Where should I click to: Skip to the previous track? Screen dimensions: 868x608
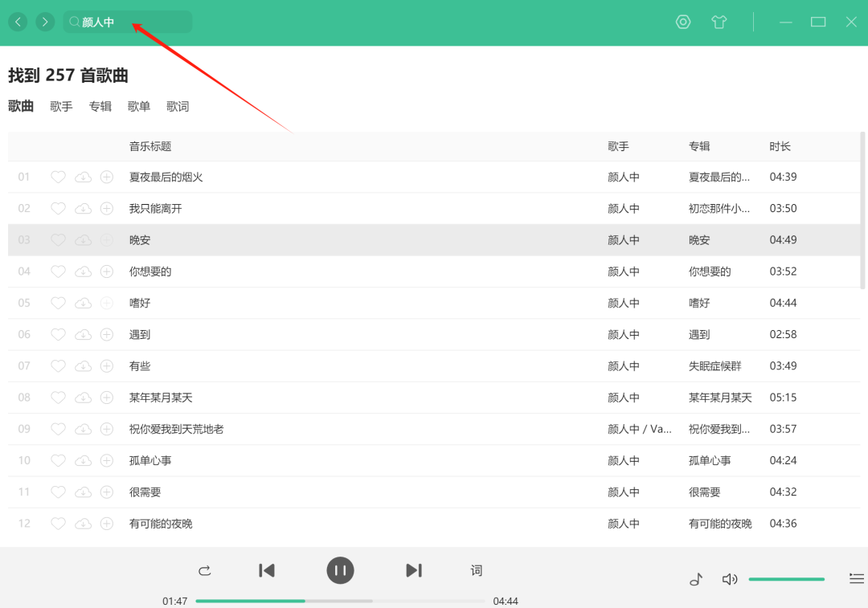point(267,570)
